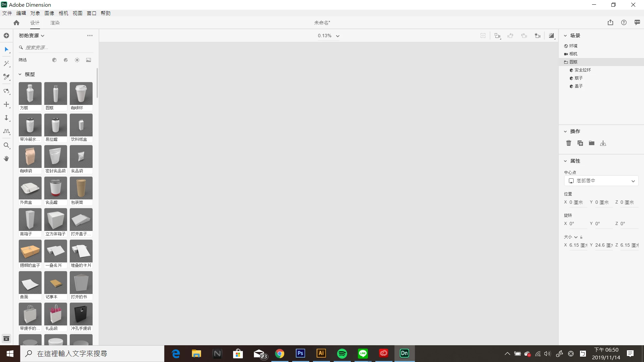
Task: Select the Orbit camera tool
Action: [6, 91]
